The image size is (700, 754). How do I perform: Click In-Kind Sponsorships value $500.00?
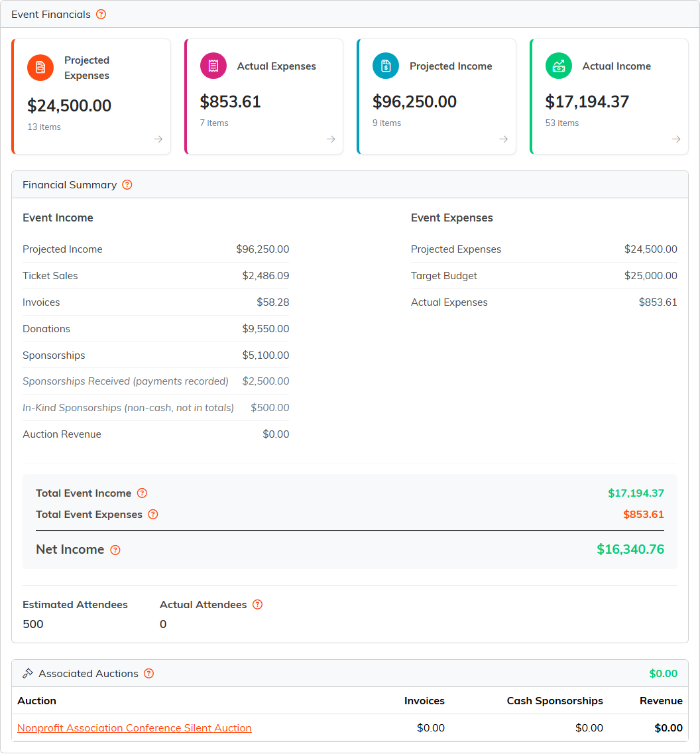pyautogui.click(x=270, y=408)
